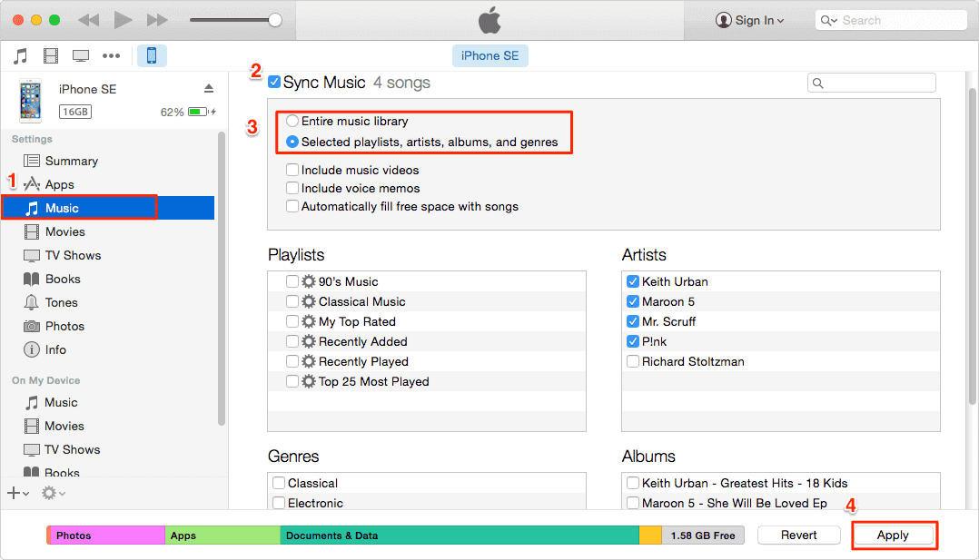The image size is (979, 560).
Task: Select the Music library icon in media picker
Action: coord(20,55)
